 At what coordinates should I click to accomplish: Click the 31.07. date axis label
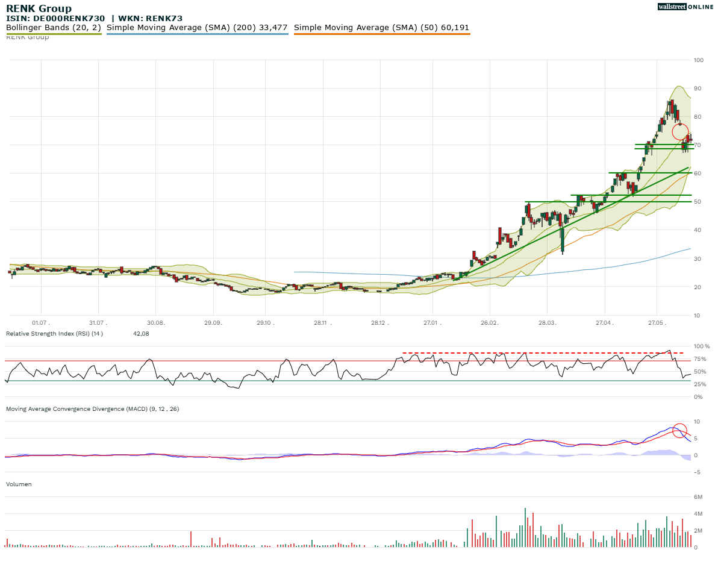pos(98,323)
